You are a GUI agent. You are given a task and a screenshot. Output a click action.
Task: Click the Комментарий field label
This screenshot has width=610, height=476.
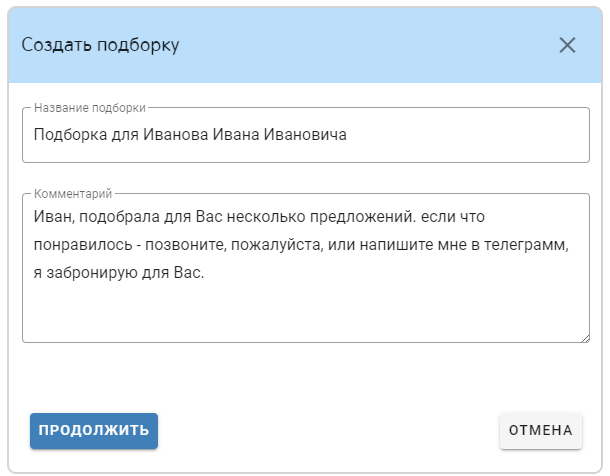tap(73, 194)
